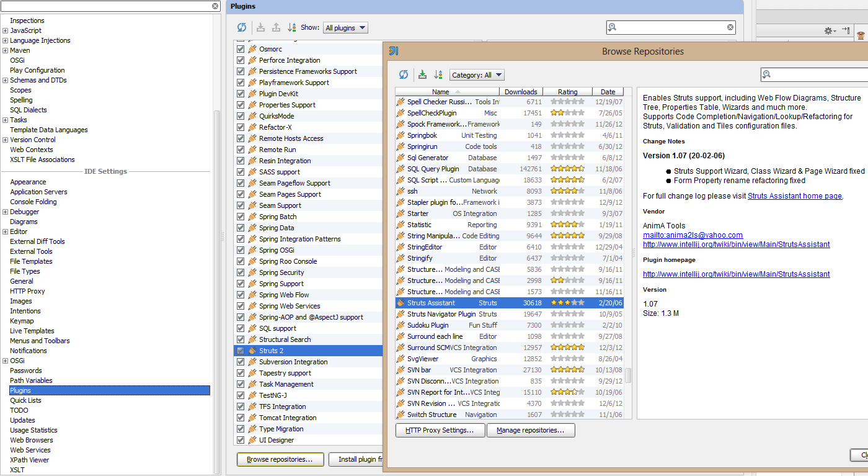Click the plugin icon beside SQL support
This screenshot has width=868, height=476.
tap(252, 328)
